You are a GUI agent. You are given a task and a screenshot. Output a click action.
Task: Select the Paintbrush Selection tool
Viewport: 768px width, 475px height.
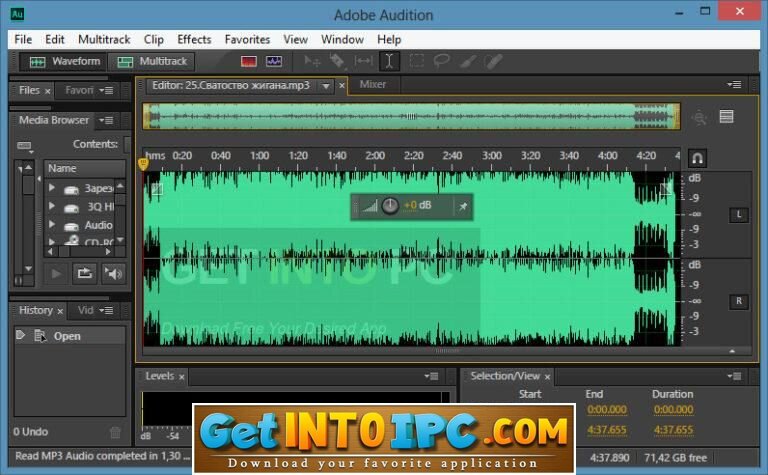pyautogui.click(x=468, y=62)
